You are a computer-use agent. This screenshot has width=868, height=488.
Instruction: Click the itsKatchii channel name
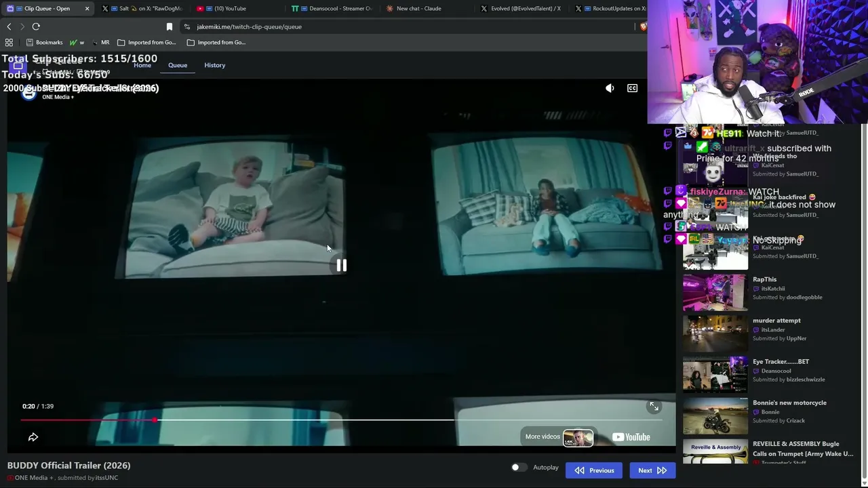773,289
